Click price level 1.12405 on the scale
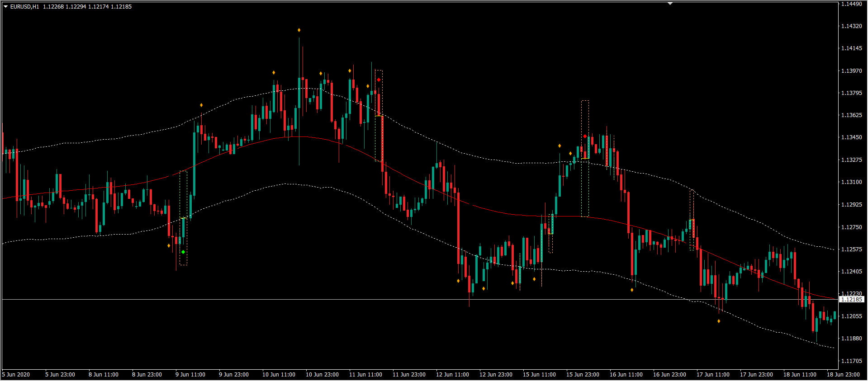The width and height of the screenshot is (868, 381). click(x=852, y=272)
